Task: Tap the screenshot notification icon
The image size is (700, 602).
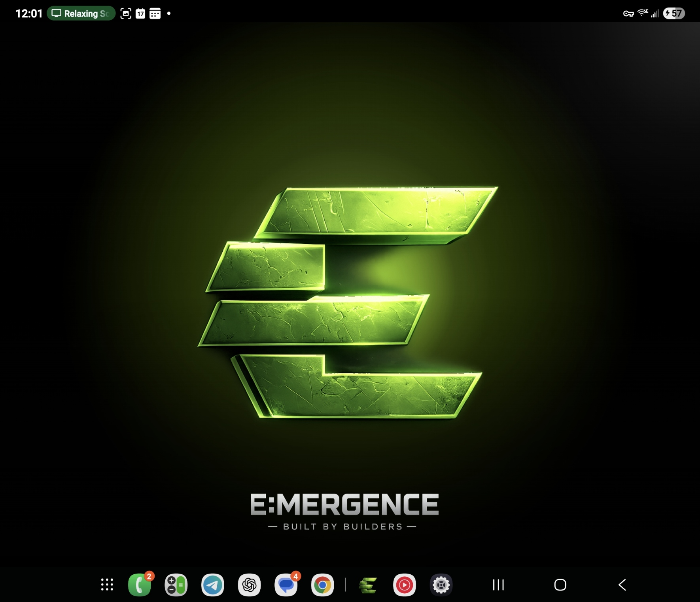Action: (125, 13)
